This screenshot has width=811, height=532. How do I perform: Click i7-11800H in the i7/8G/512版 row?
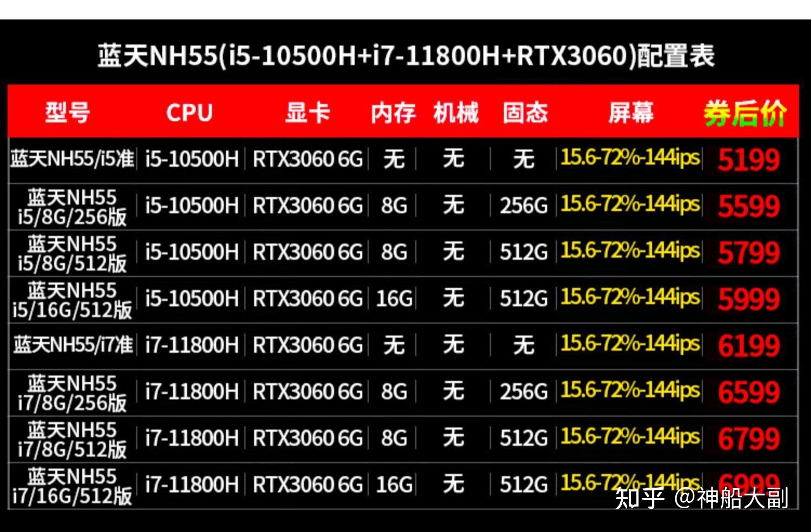192,438
